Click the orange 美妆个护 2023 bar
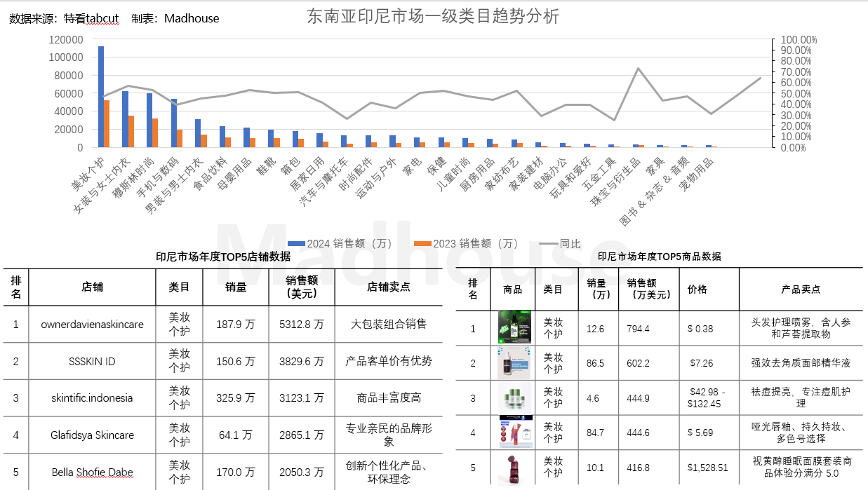The image size is (868, 490). click(x=107, y=123)
